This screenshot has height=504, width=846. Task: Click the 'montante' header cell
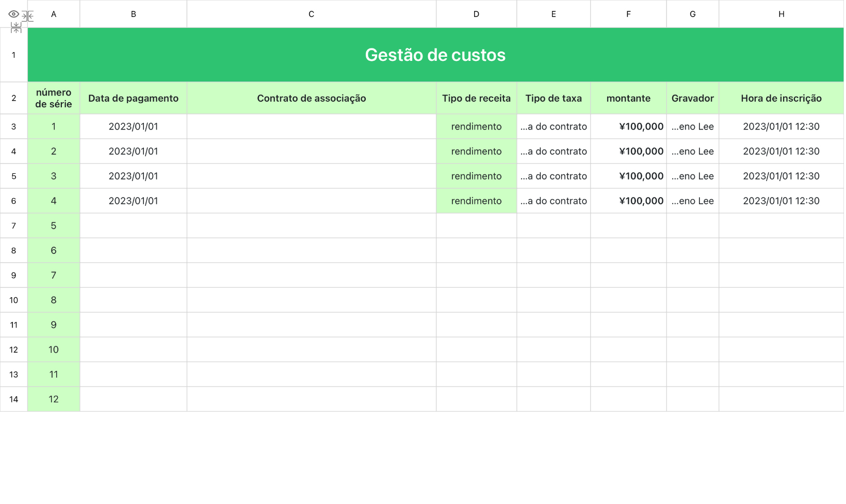click(628, 98)
